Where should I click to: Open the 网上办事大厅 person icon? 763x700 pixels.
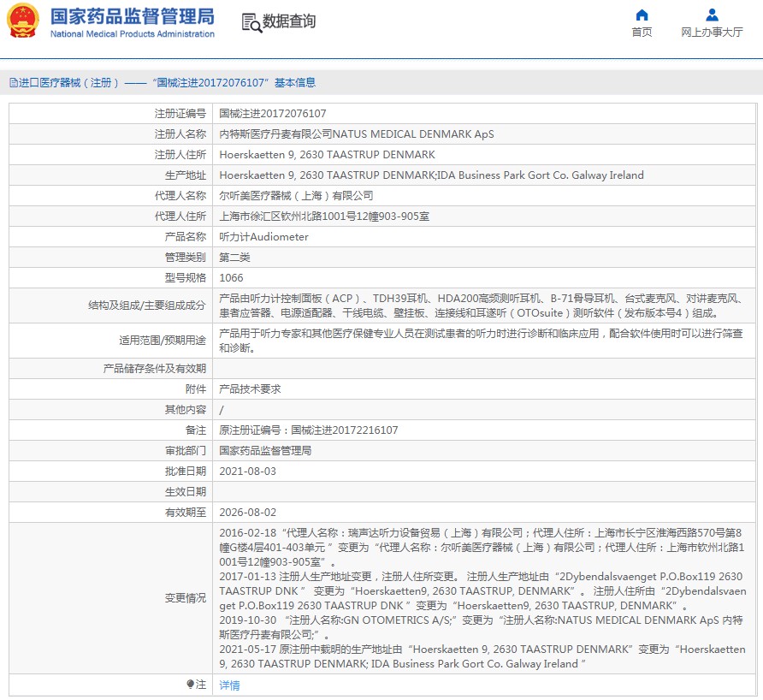click(712, 15)
